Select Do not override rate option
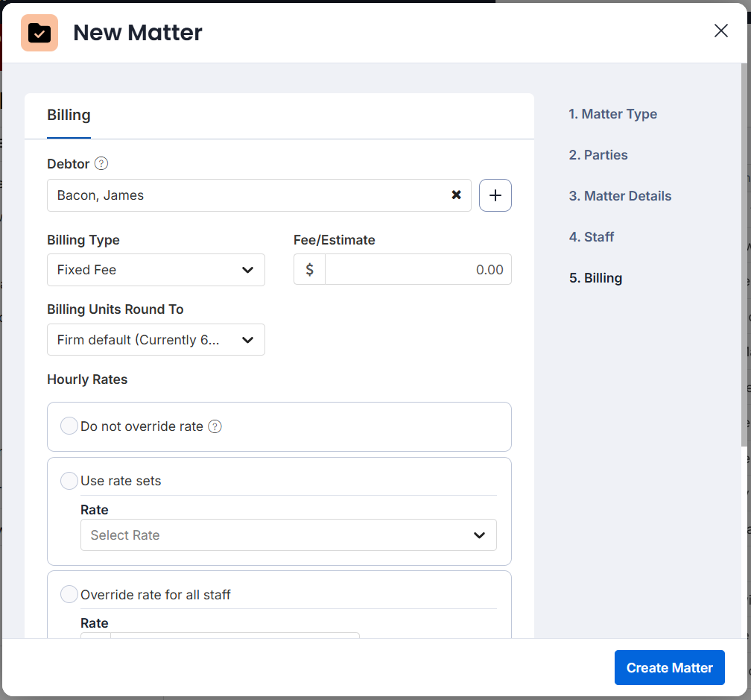Image resolution: width=751 pixels, height=700 pixels. [69, 426]
